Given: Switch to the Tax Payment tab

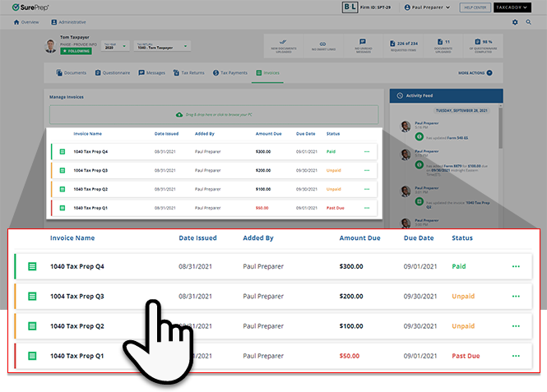Looking at the screenshot, I should [232, 73].
